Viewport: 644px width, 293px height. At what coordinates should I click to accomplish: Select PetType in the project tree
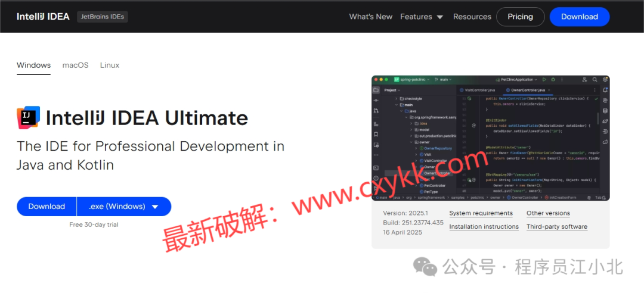(x=431, y=192)
